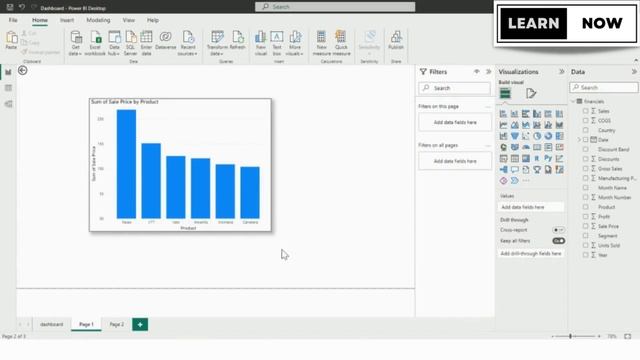Switch to Data view in left sidebar
Viewport: 640px width, 360px height.
pos(8,88)
